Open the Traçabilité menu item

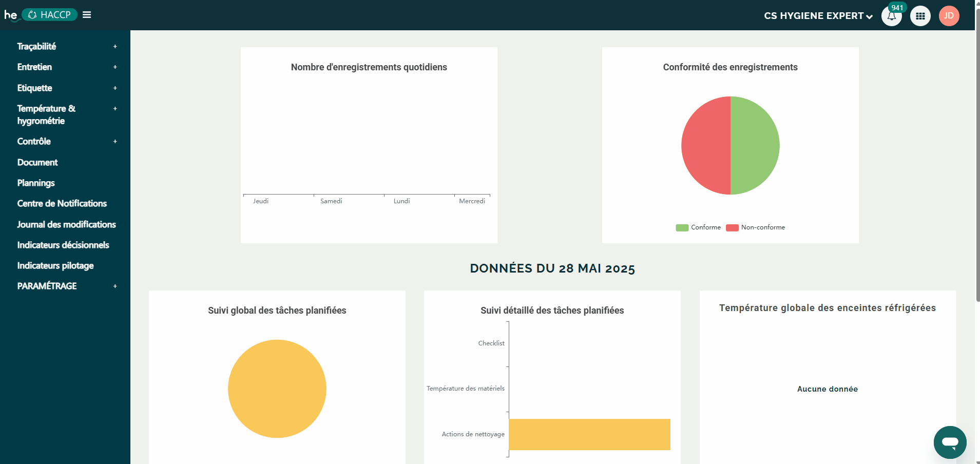click(36, 46)
